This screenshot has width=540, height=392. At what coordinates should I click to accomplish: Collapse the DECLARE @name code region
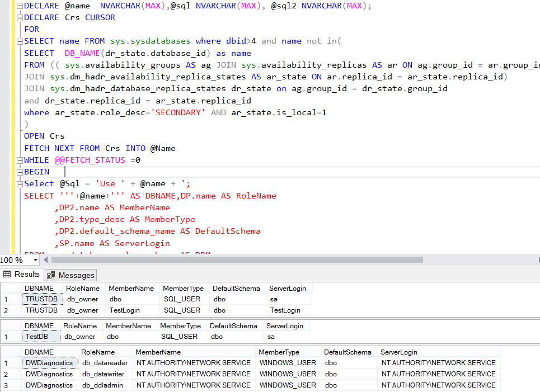pyautogui.click(x=18, y=6)
